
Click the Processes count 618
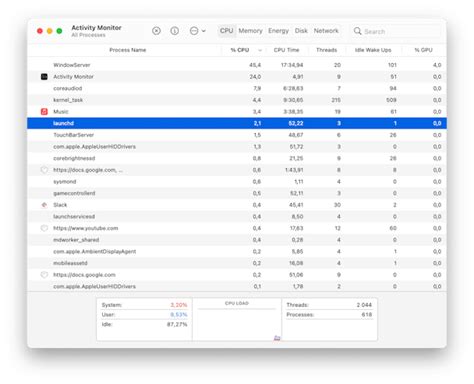click(367, 315)
